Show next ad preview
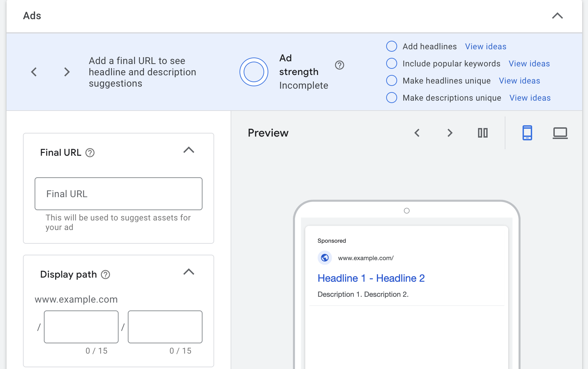 pyautogui.click(x=450, y=133)
